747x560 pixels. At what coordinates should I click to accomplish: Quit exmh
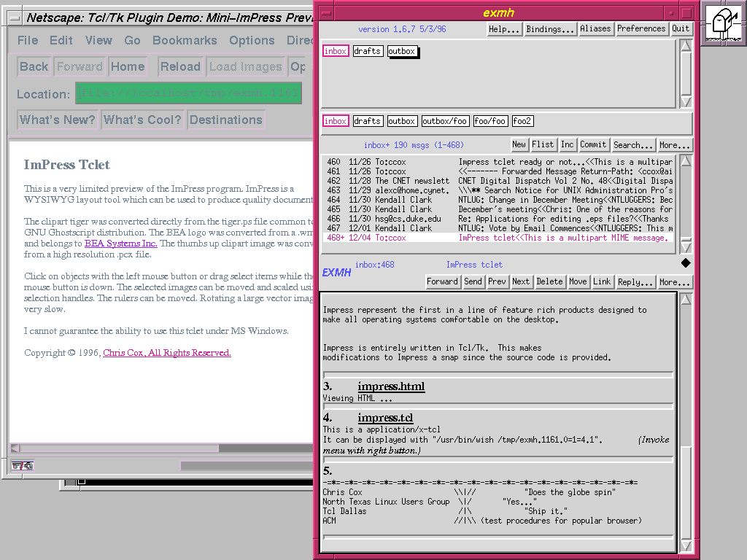[681, 28]
